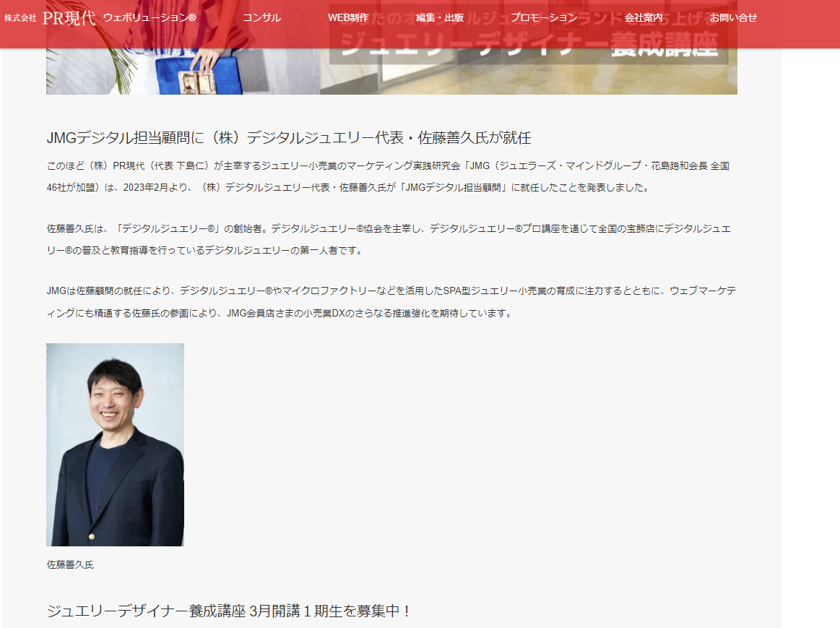Click the heading ジュエリーデザイナー養成講座 3月開講１期生を募集中！
Viewport: 840px width, 628px height.
point(229,611)
